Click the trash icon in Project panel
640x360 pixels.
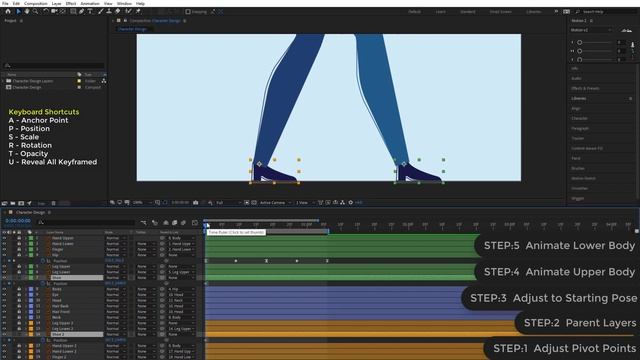click(x=53, y=203)
